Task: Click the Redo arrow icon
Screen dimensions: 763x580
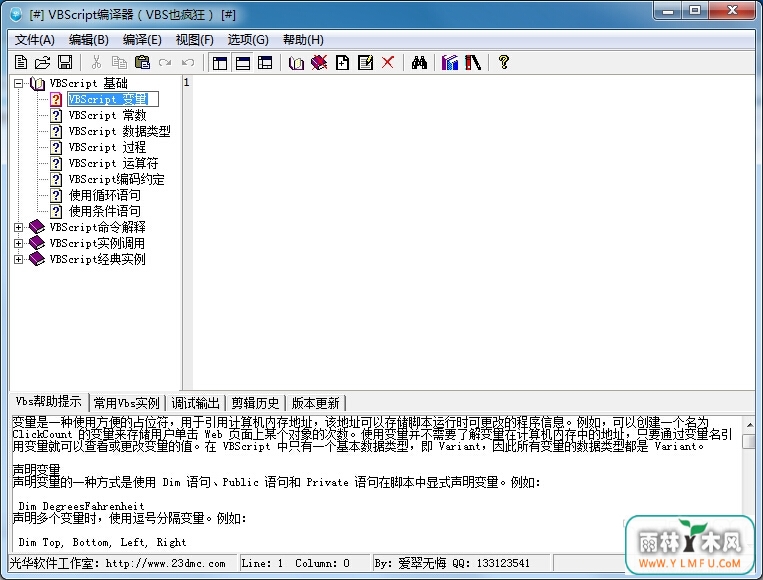Action: 165,62
